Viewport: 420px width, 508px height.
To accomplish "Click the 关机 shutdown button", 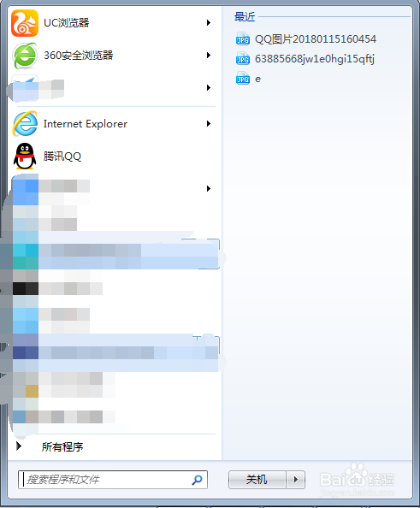I will [257, 480].
